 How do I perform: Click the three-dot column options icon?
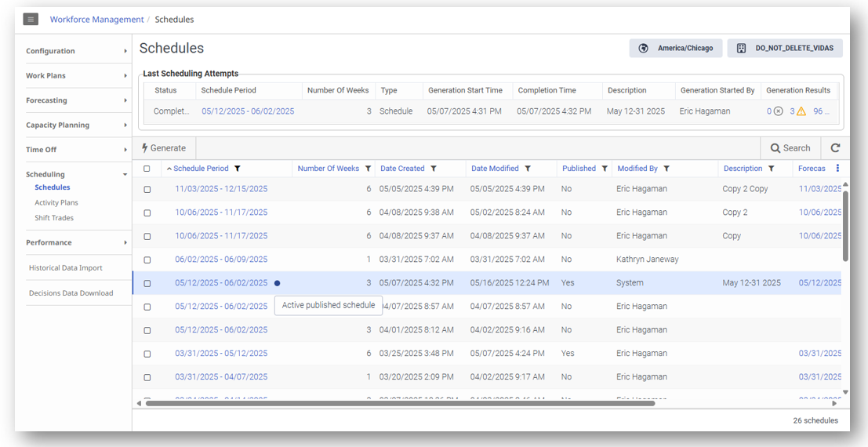pos(837,169)
